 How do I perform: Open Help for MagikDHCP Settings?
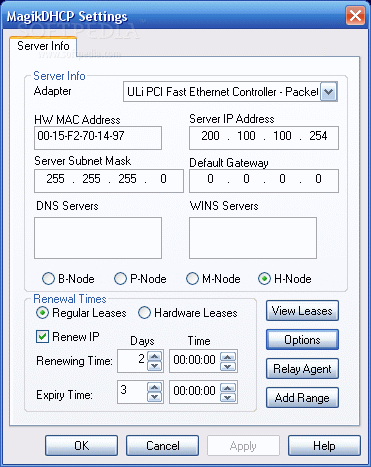pyautogui.click(x=324, y=446)
